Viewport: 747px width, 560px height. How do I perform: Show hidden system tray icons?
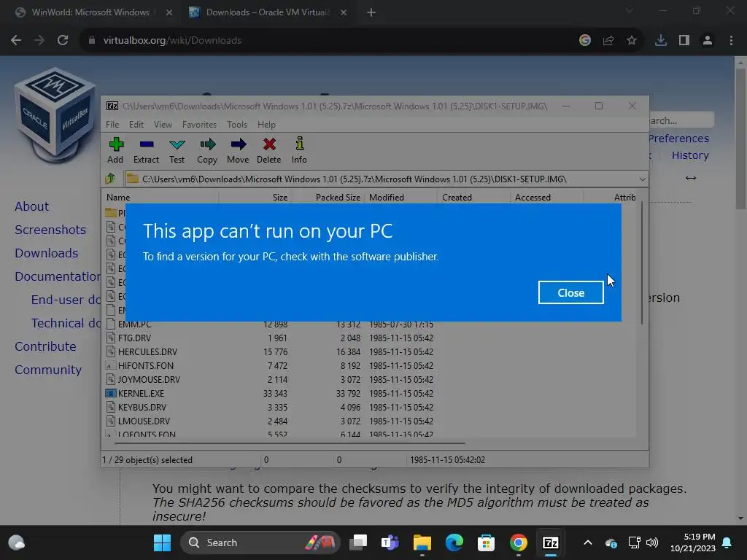click(x=588, y=542)
